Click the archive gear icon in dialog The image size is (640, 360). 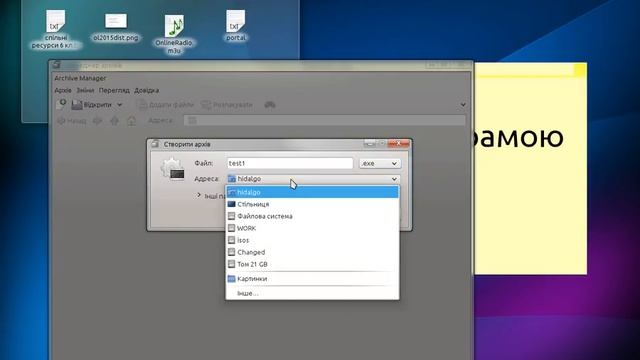[173, 169]
